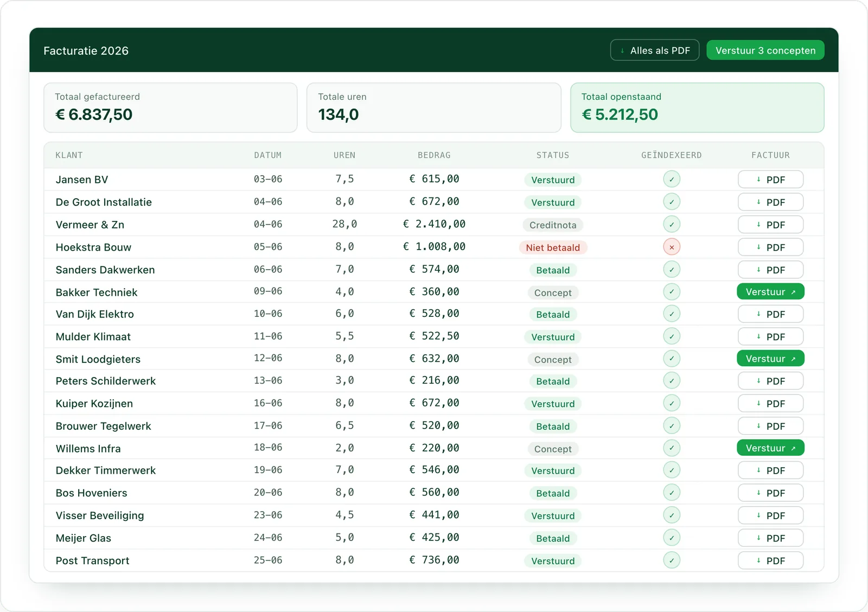Click the indexed checkmark for Brouwer Tegelwerk

point(672,426)
